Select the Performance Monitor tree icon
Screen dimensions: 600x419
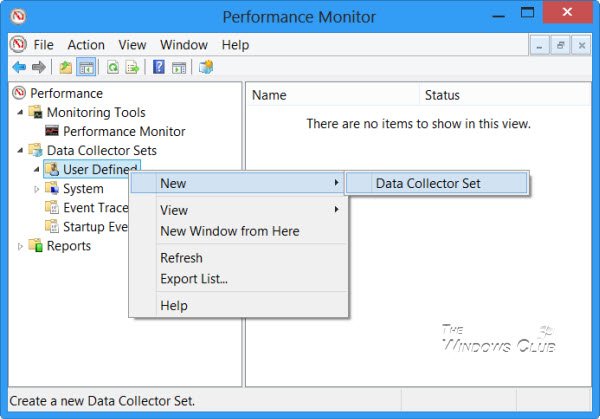52,131
